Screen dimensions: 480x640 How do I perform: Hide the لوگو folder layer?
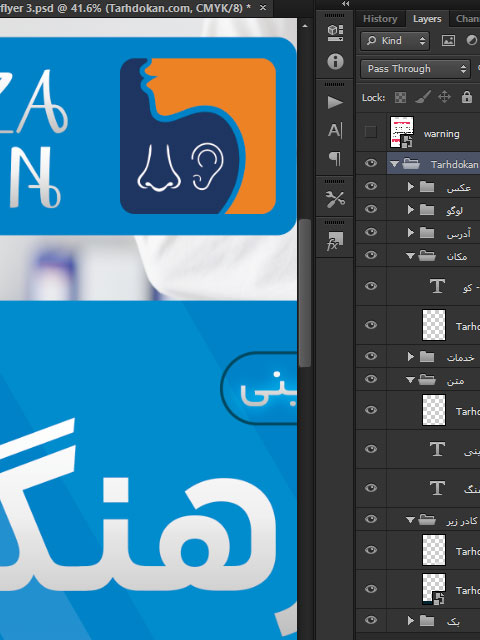pyautogui.click(x=371, y=209)
